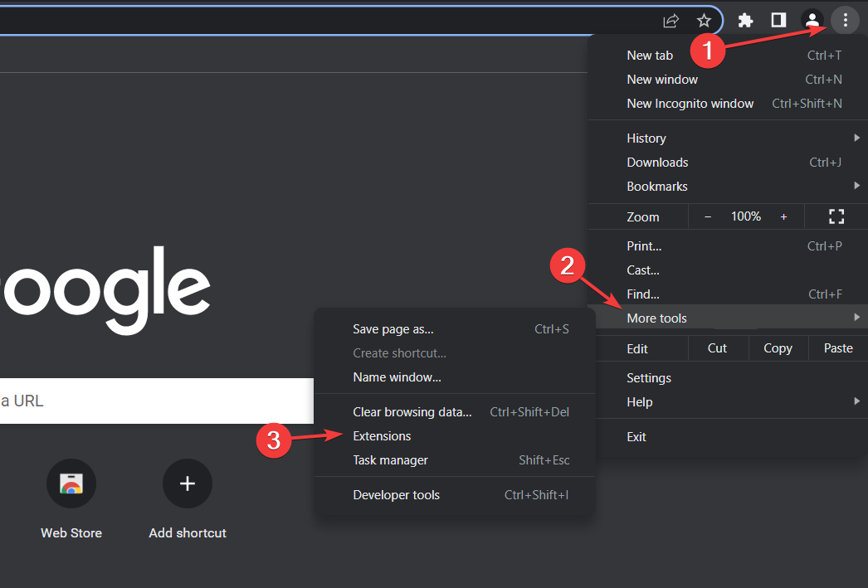Open the Extensions puzzle-piece icon
The image size is (868, 588).
745,20
